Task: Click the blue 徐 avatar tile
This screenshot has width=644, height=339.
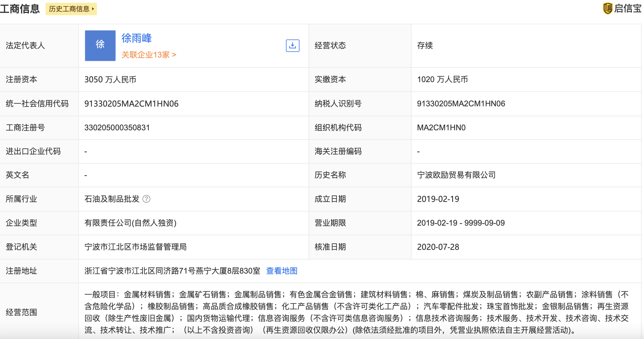Action: coord(100,46)
